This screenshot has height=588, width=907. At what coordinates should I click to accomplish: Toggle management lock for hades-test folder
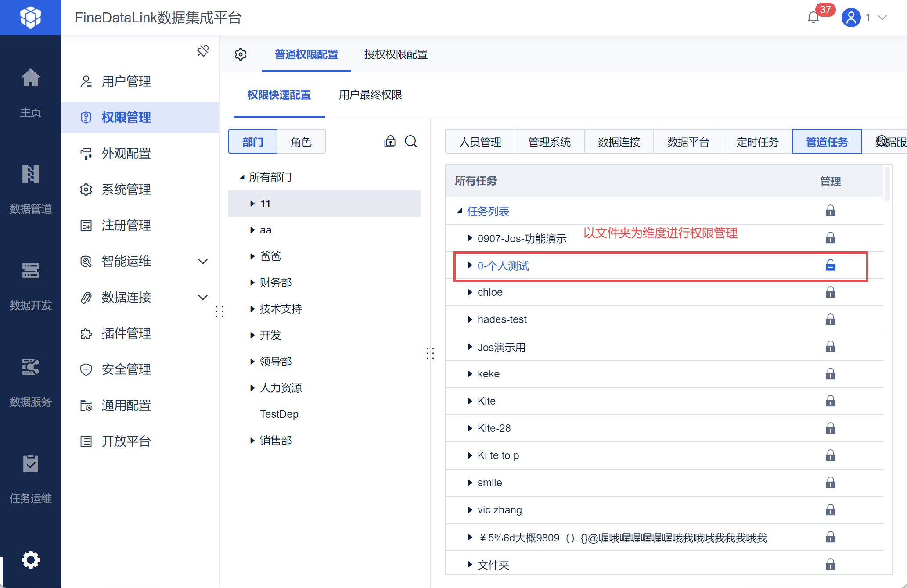pos(830,319)
